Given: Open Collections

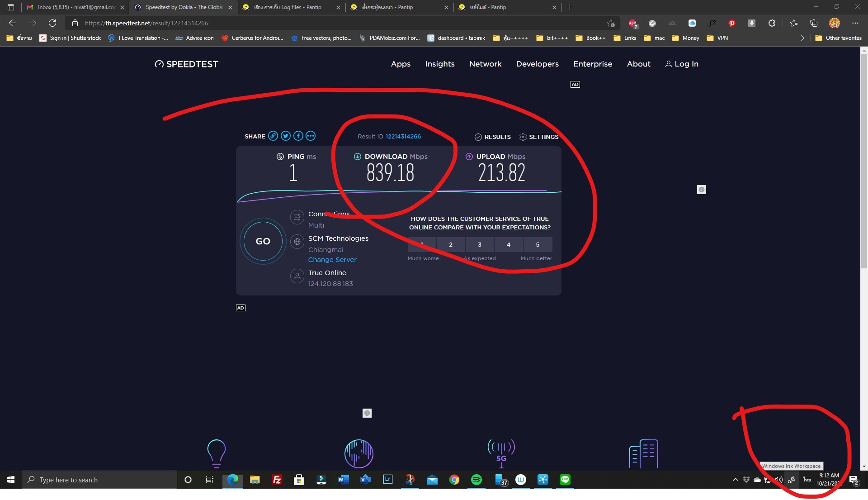Looking at the screenshot, I should click(814, 23).
